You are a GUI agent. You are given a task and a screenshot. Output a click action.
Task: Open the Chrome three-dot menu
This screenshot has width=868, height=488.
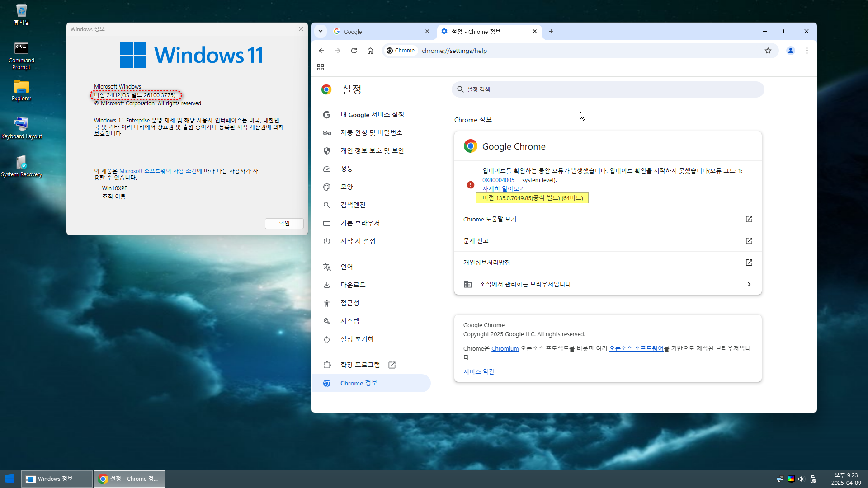[807, 51]
